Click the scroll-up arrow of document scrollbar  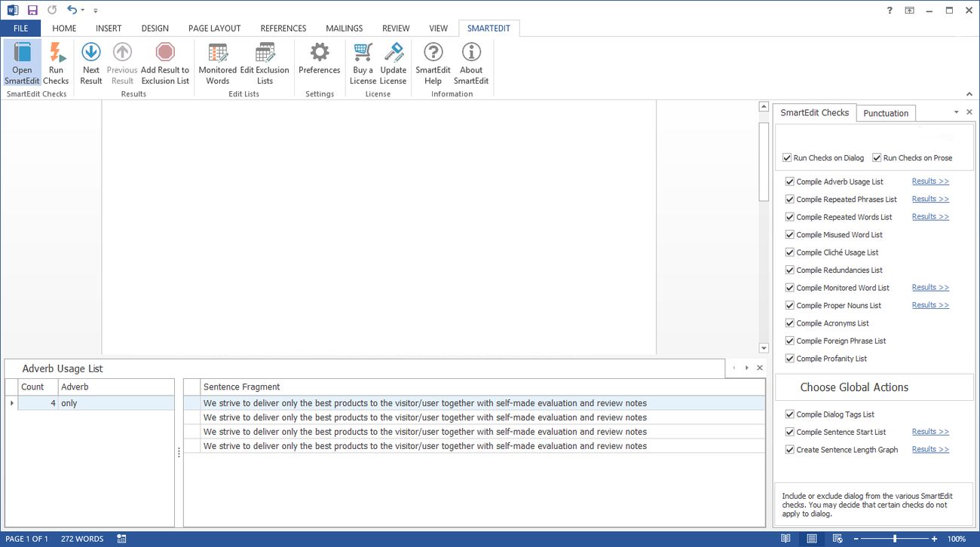[764, 107]
